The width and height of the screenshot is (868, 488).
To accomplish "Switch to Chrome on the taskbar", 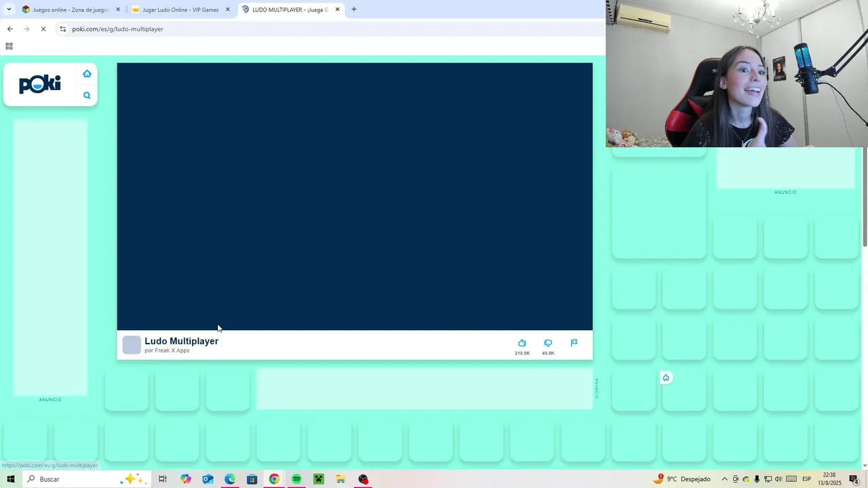I will pos(274,479).
